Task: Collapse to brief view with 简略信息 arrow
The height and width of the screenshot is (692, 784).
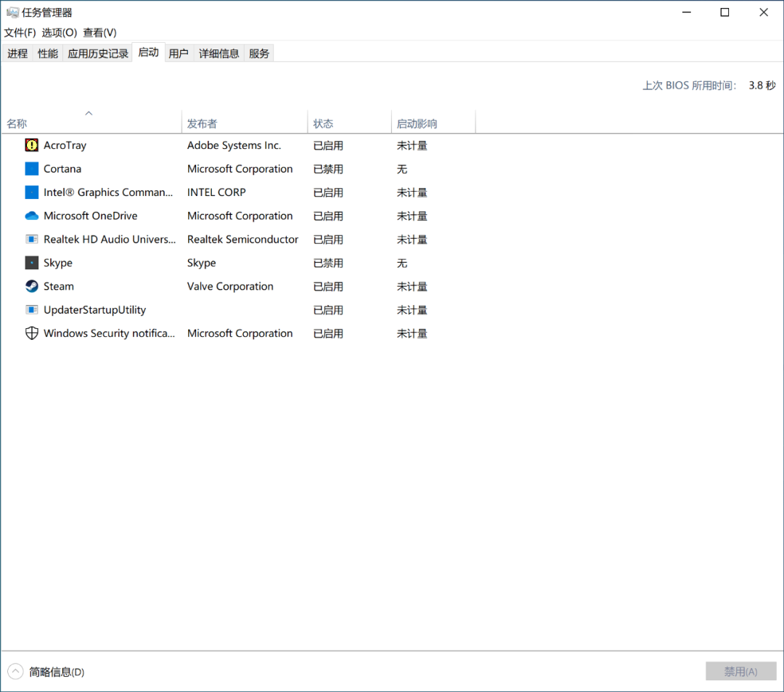Action: click(x=15, y=671)
